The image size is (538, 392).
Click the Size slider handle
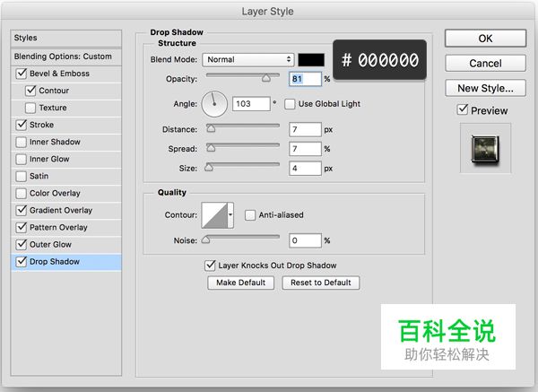[x=209, y=167]
